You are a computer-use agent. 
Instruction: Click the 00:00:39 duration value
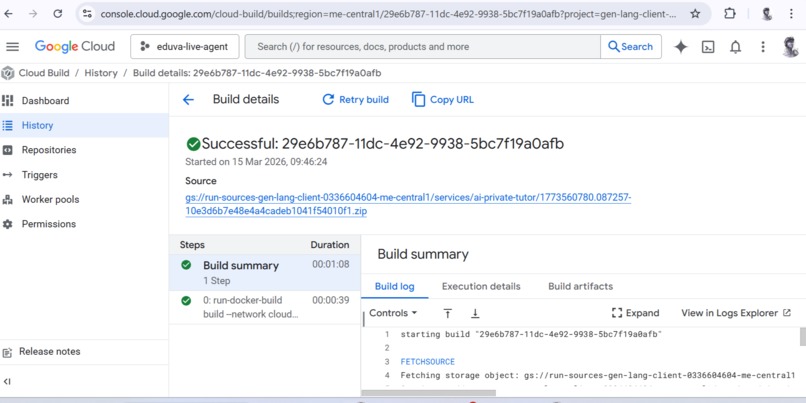331,300
